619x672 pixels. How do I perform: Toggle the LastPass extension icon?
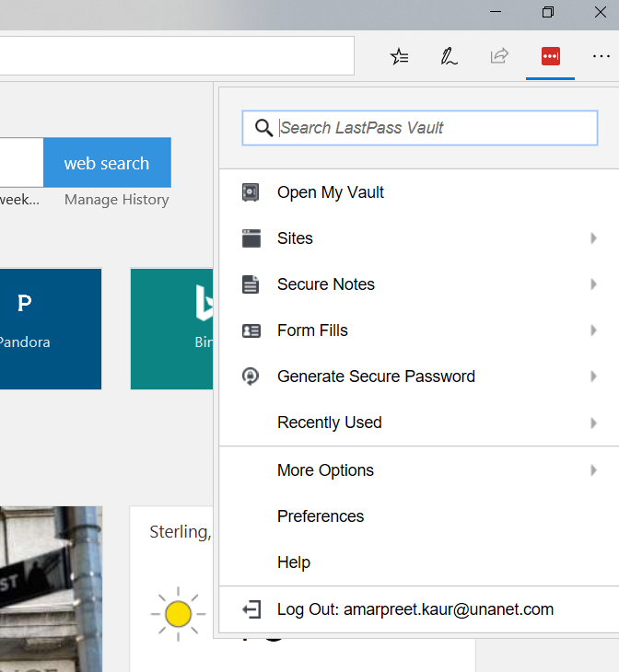[550, 56]
